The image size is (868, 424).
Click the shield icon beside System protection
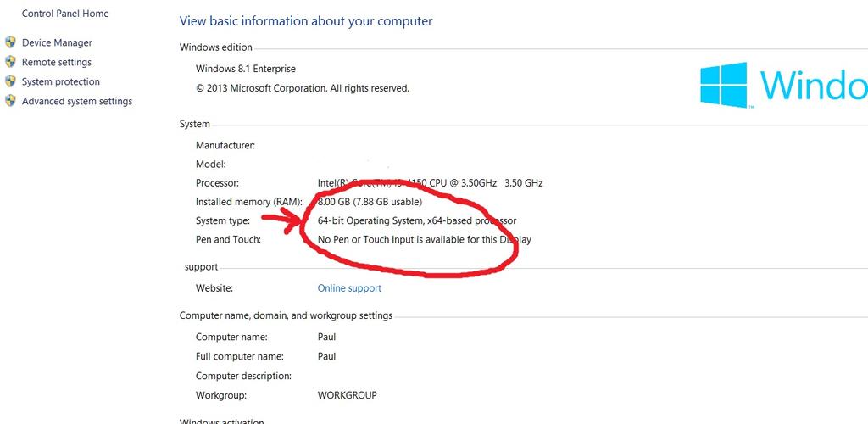pyautogui.click(x=10, y=81)
